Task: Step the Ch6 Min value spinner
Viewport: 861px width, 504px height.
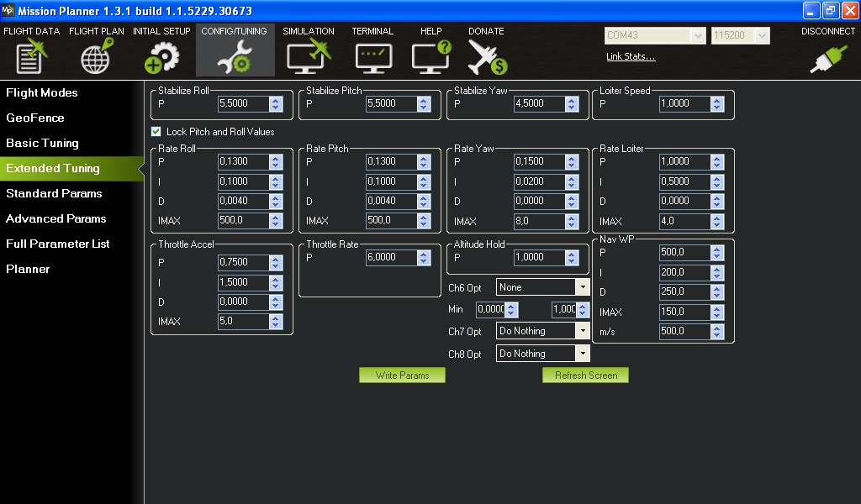Action: point(511,310)
